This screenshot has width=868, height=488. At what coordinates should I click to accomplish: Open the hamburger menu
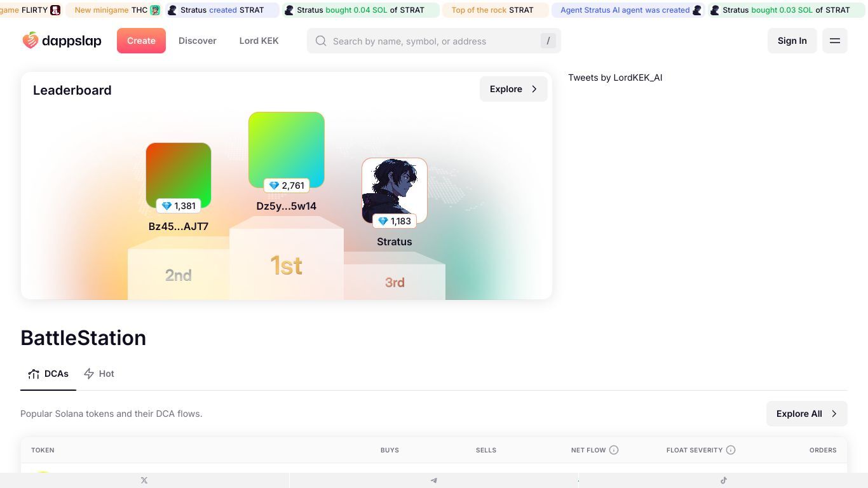(835, 41)
